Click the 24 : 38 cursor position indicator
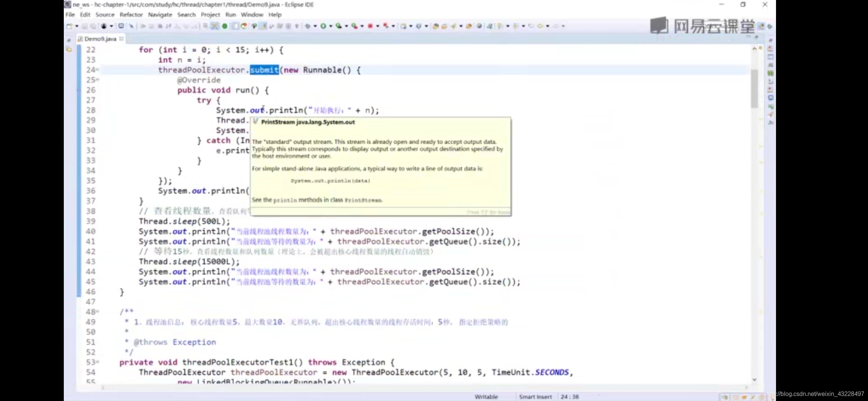This screenshot has height=401, width=868. click(x=570, y=397)
